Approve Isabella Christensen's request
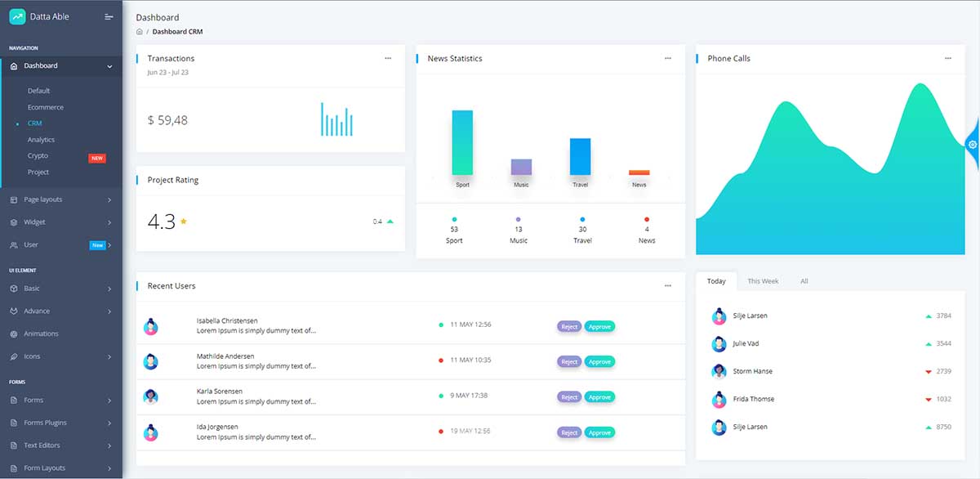Image resolution: width=980 pixels, height=479 pixels. click(x=599, y=326)
